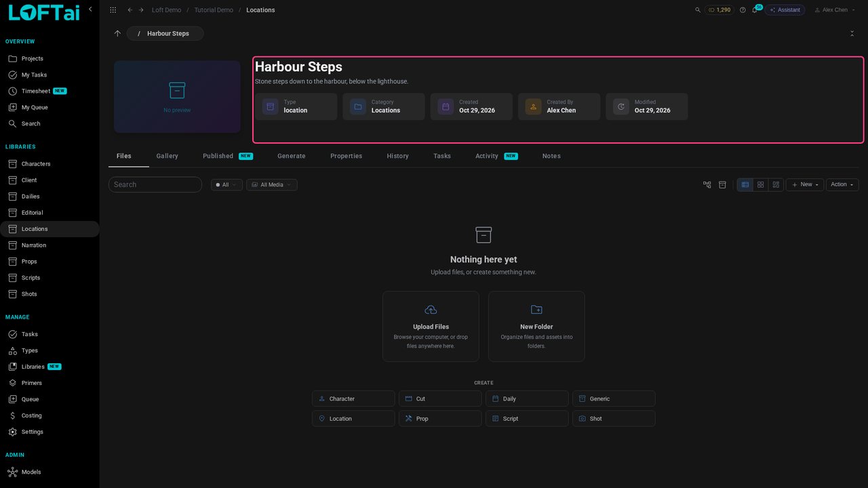
Task: Collapse the left sidebar
Action: [90, 9]
